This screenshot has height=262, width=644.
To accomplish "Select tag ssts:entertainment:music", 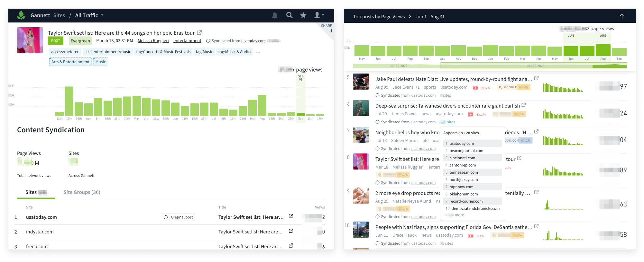I will click(x=108, y=52).
